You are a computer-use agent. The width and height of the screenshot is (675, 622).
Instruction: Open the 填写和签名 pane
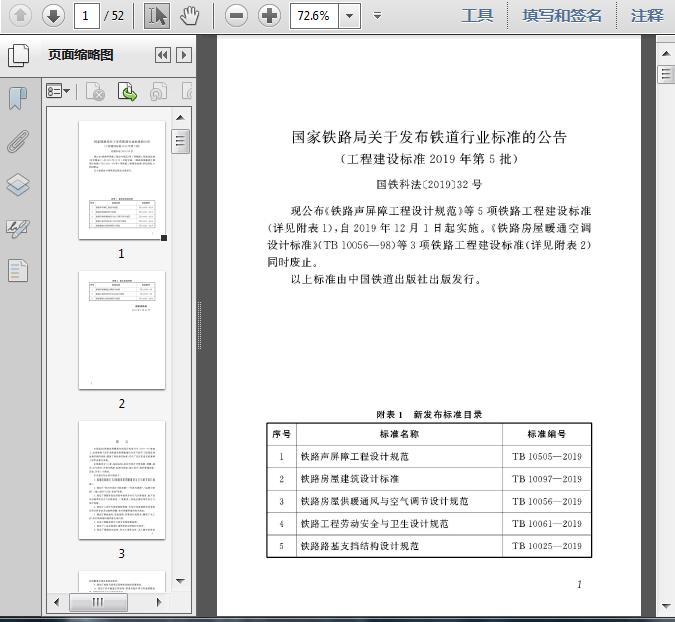[x=562, y=16]
